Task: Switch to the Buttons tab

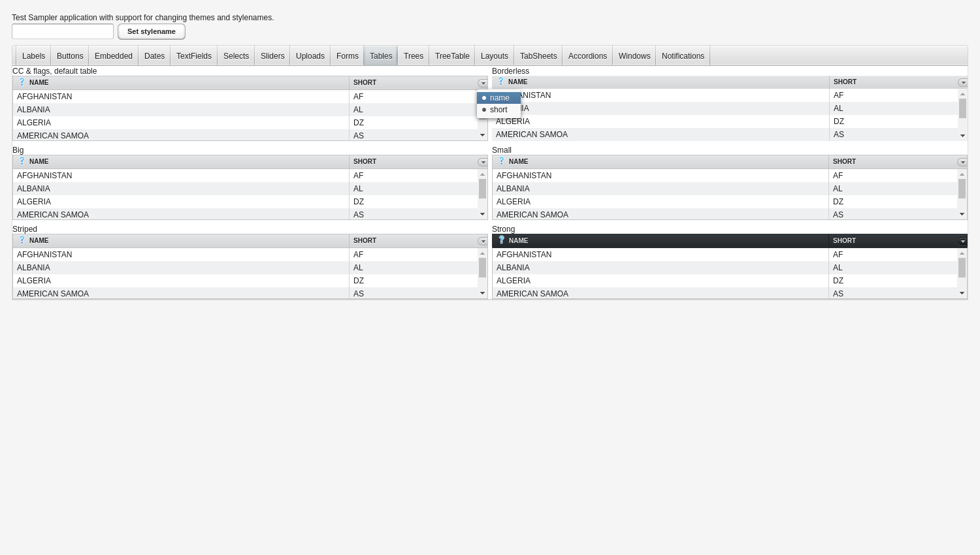Action: [x=70, y=56]
